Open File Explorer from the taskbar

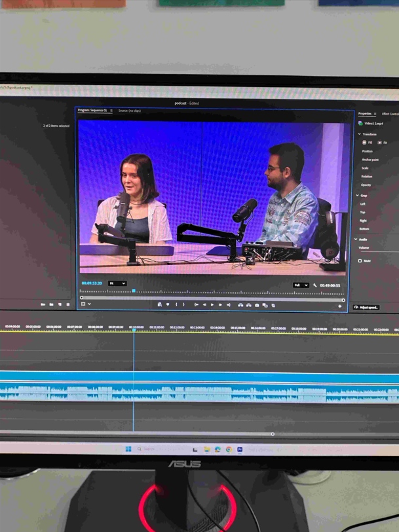tap(206, 450)
